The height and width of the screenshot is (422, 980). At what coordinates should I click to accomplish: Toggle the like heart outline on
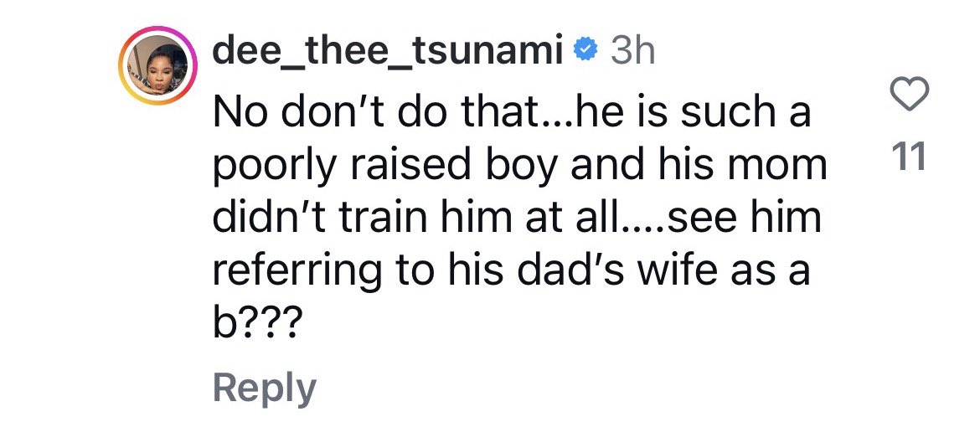908,95
